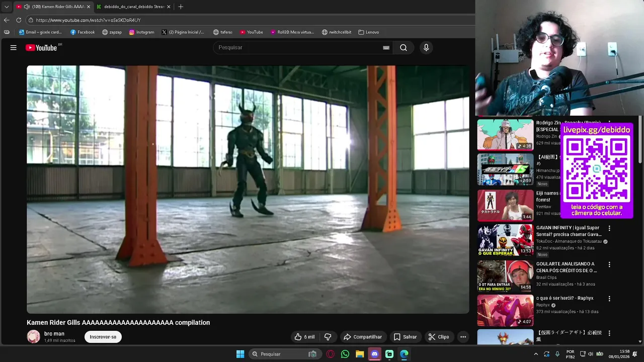This screenshot has height=362, width=644.
Task: Open options menu for GOULARTE ANALISANDO video
Action: [x=609, y=264]
